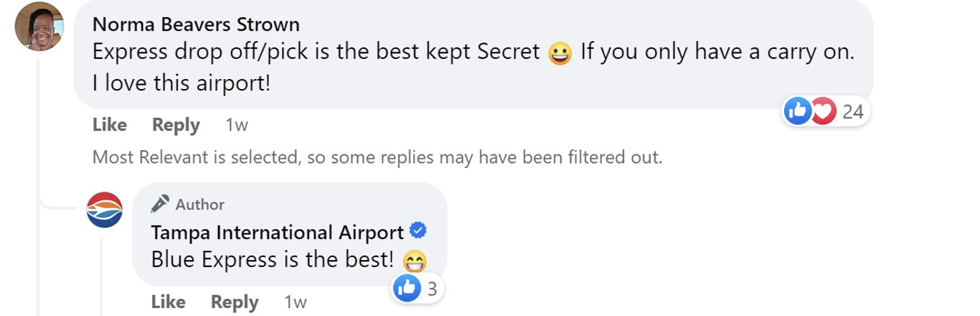The image size is (980, 316).
Task: Open the 1w timestamp on airport's reply
Action: (x=296, y=302)
